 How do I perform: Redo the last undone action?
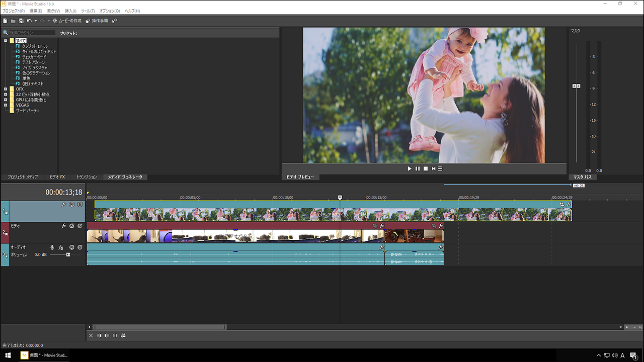point(42,21)
